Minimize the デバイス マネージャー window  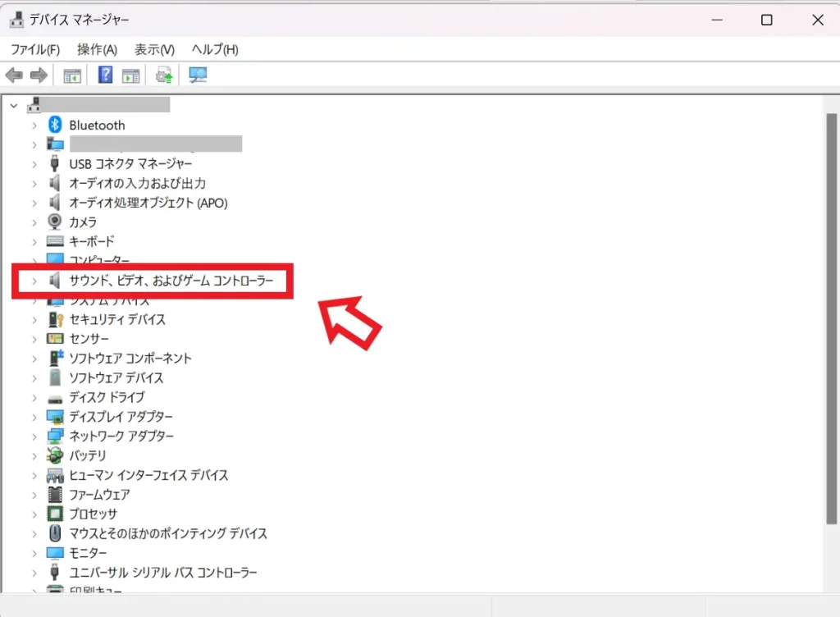click(x=717, y=20)
